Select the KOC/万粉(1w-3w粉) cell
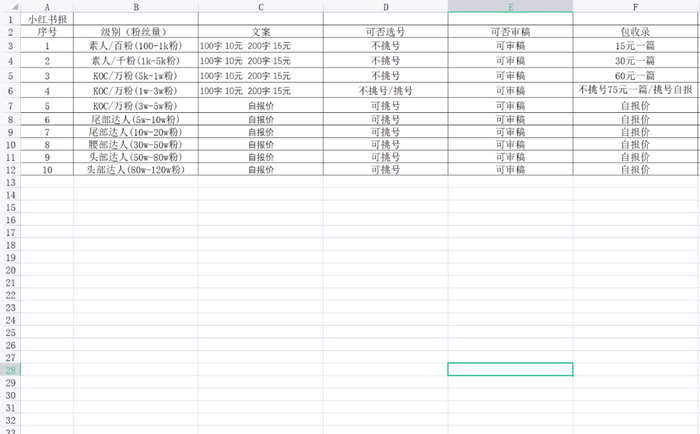 [x=136, y=91]
